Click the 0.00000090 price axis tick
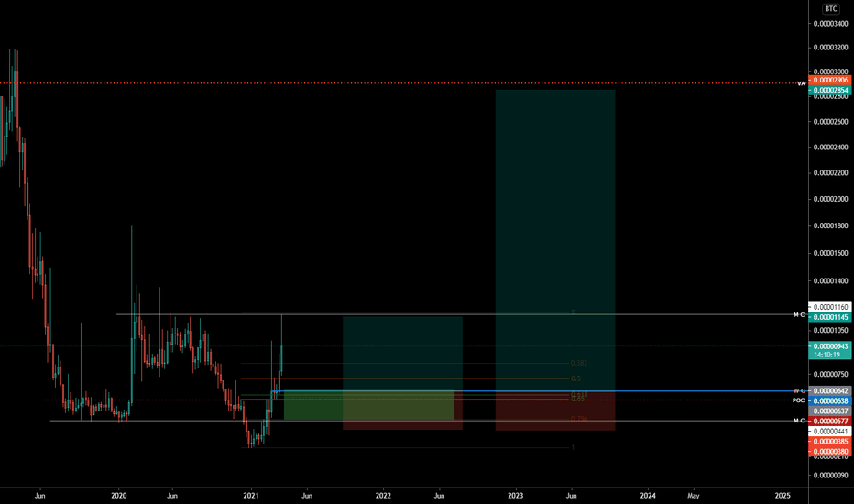 click(x=830, y=475)
